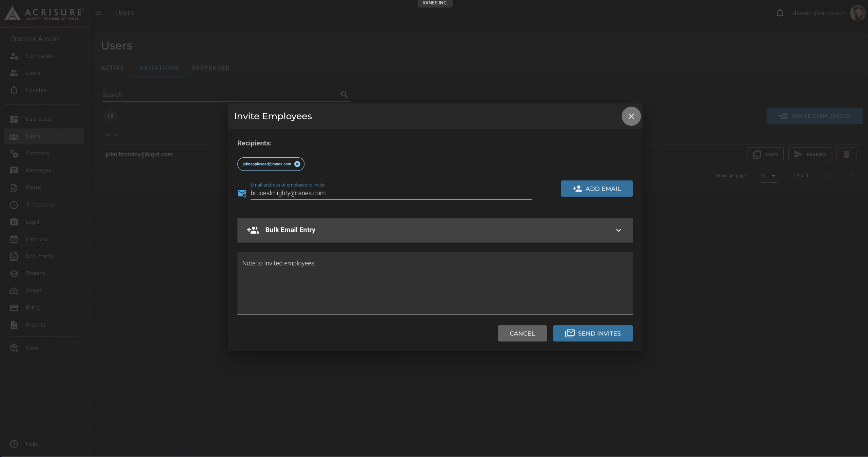Screen dimensions: 868x457
Task: Copy invite link for john.bromley
Action: [765, 154]
